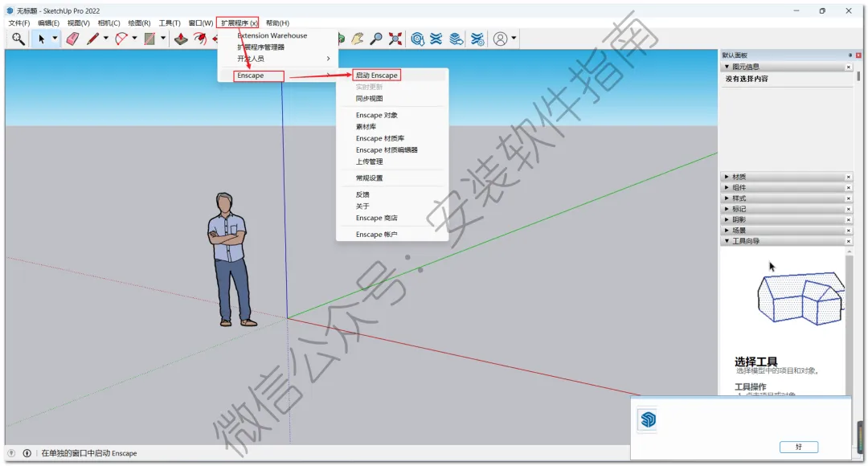Click the info icon in status bar
The width and height of the screenshot is (868, 466).
[27, 452]
